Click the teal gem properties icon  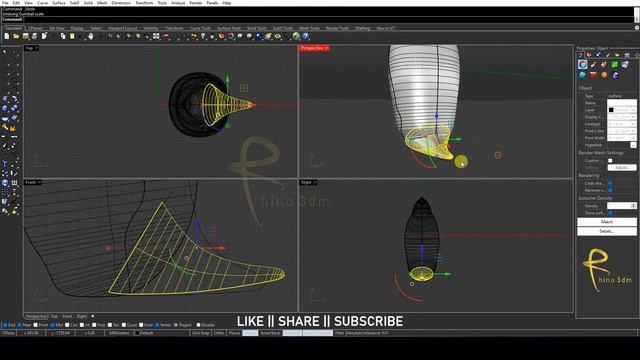click(x=582, y=75)
